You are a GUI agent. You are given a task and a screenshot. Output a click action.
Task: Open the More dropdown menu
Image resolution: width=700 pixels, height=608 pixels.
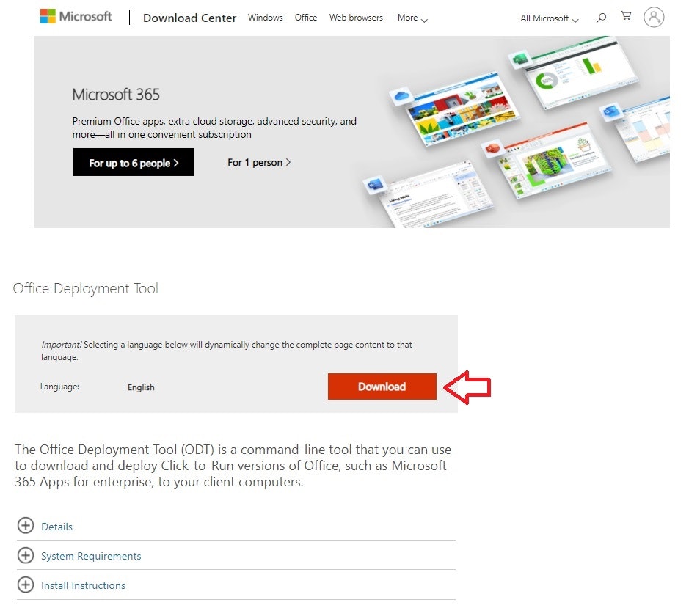point(412,18)
